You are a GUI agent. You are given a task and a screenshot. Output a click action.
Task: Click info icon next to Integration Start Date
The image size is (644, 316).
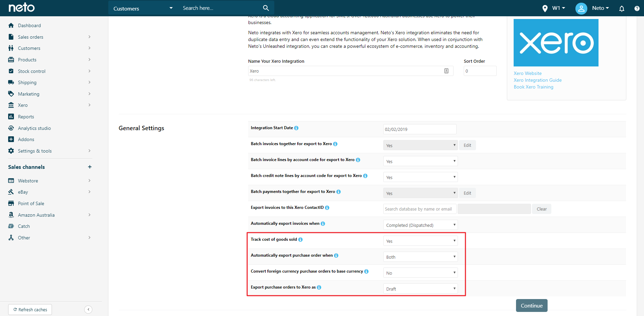pyautogui.click(x=296, y=128)
